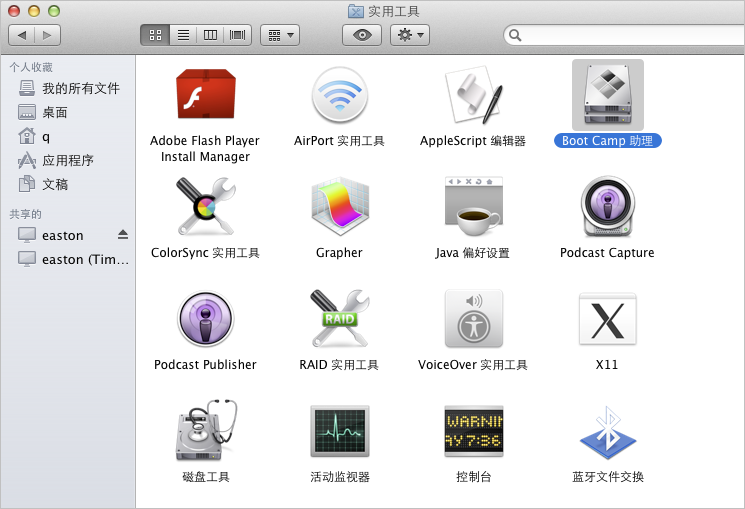Open home folder q in sidebar
Viewport: 745px width, 509px height.
coord(68,137)
